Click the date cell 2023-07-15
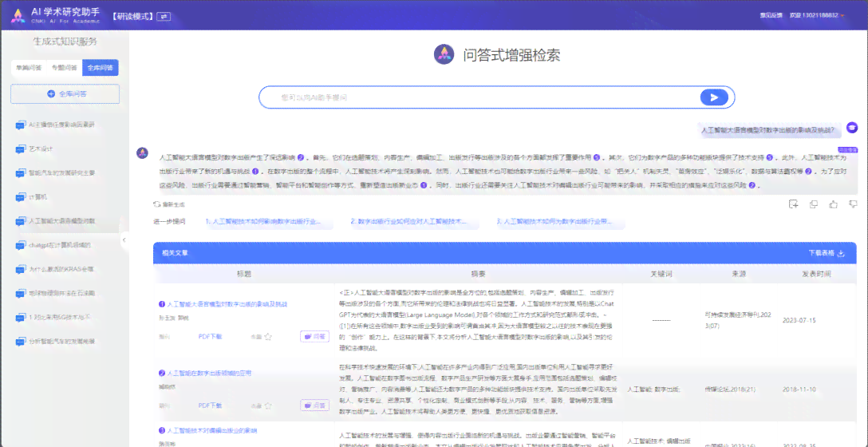The height and width of the screenshot is (447, 868). [799, 320]
